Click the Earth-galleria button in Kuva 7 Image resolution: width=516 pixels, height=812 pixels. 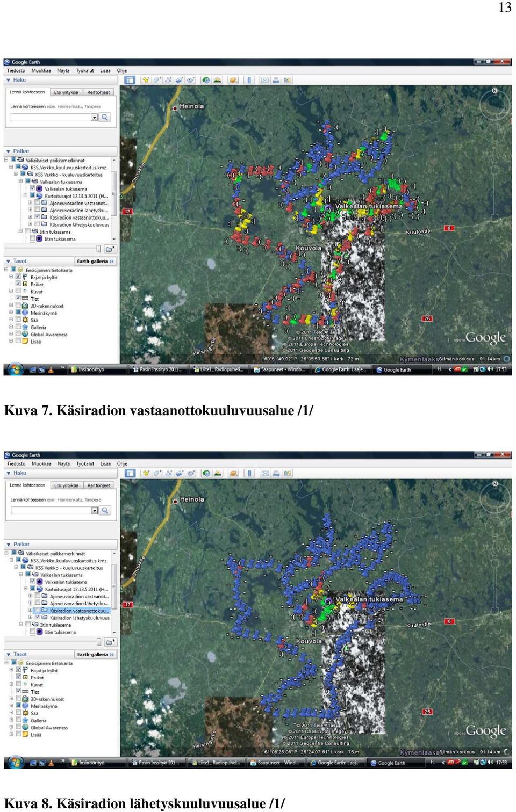[x=95, y=262]
